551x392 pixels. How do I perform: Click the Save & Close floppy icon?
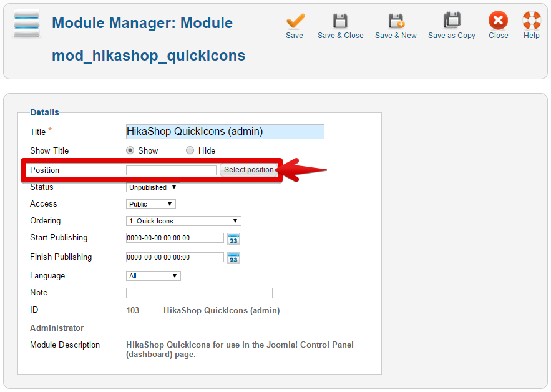pos(340,21)
